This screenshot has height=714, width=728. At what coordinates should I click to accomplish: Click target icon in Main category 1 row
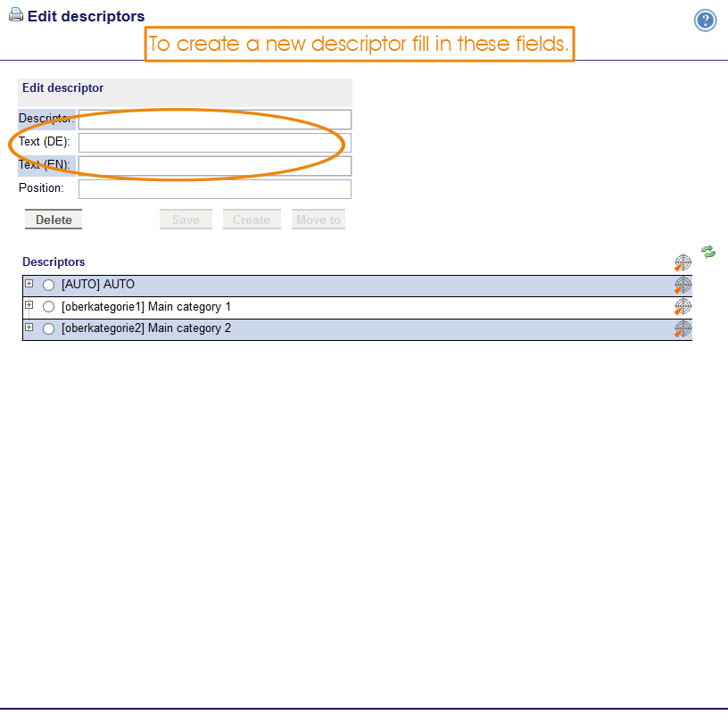(682, 307)
